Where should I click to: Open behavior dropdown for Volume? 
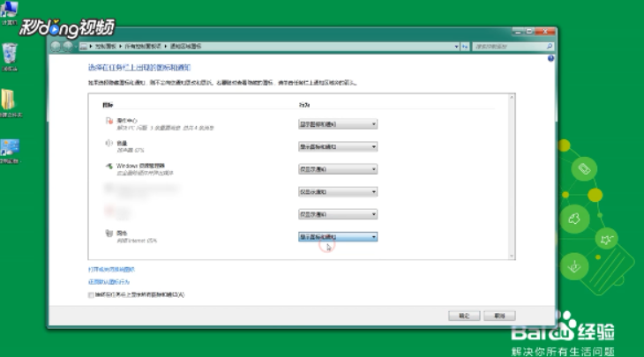click(x=338, y=146)
